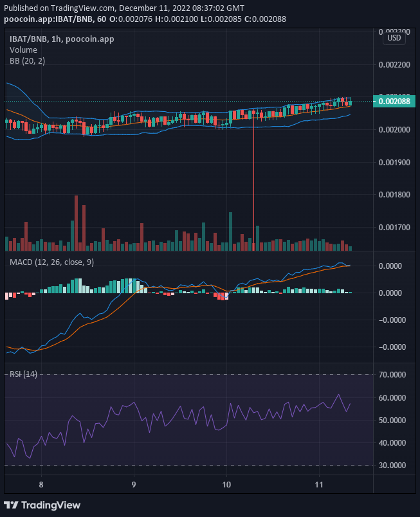420x517 pixels.
Task: Click the RSI 60.0000 level label
Action: [392, 397]
